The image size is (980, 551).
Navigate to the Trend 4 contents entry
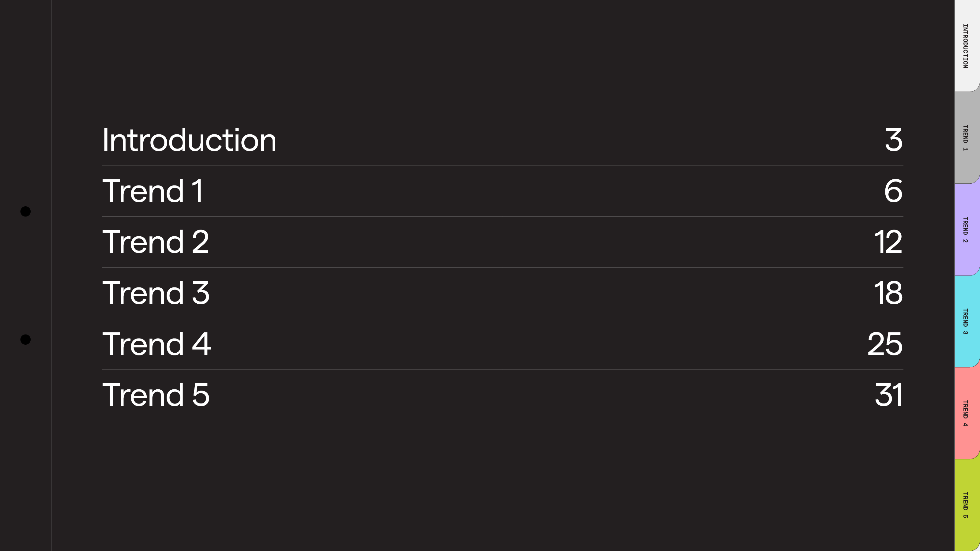click(x=156, y=344)
